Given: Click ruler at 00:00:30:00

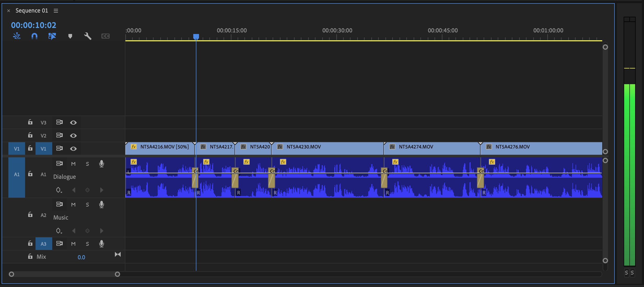Looking at the screenshot, I should (337, 31).
